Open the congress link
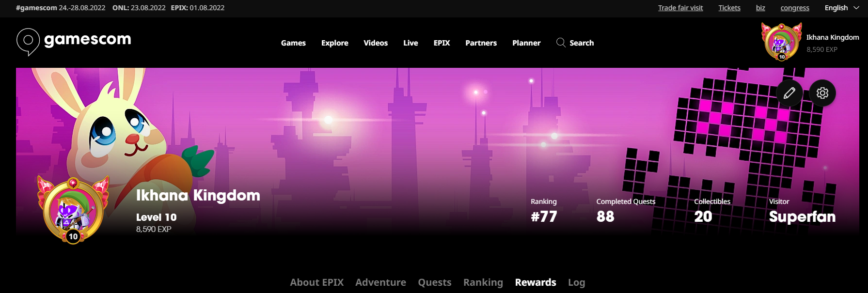Screen dimensions: 868x293 pos(795,8)
